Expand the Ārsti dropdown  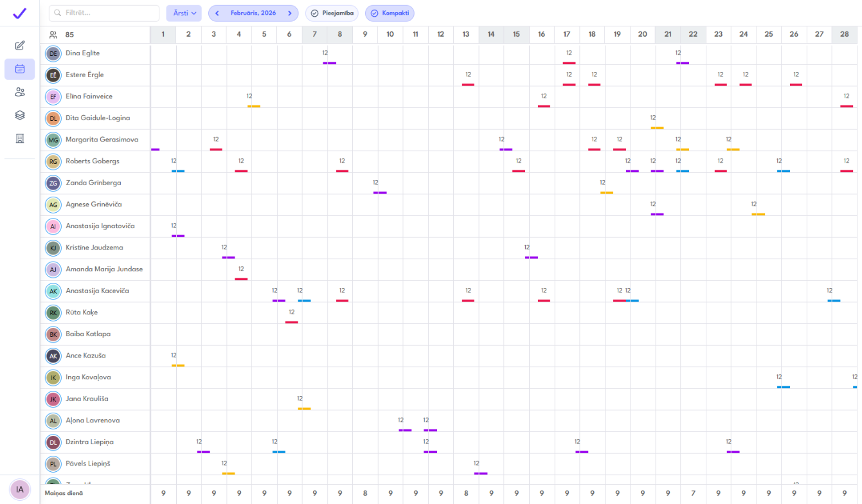pos(184,13)
